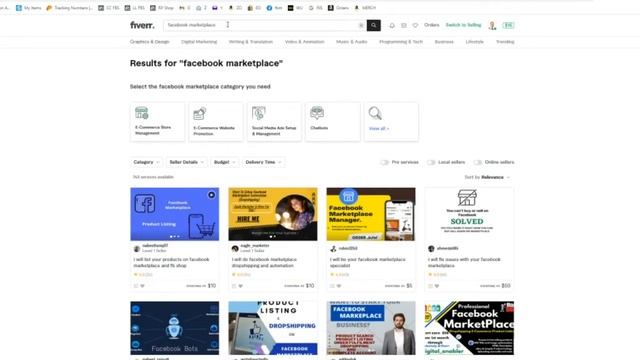640x360 pixels.
Task: Toggle Local sellers switch
Action: (431, 162)
